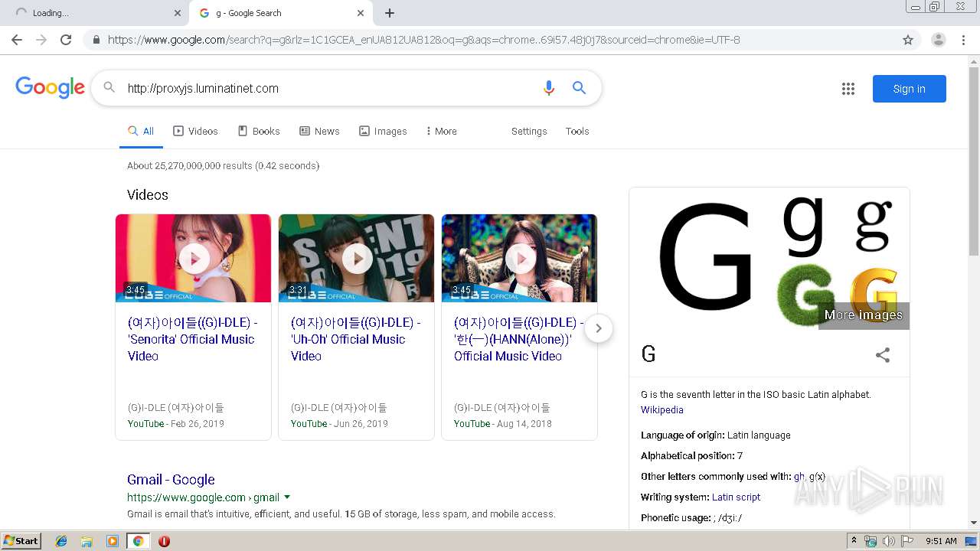Go back using the browser back arrow
Image resolution: width=980 pixels, height=551 pixels.
17,40
